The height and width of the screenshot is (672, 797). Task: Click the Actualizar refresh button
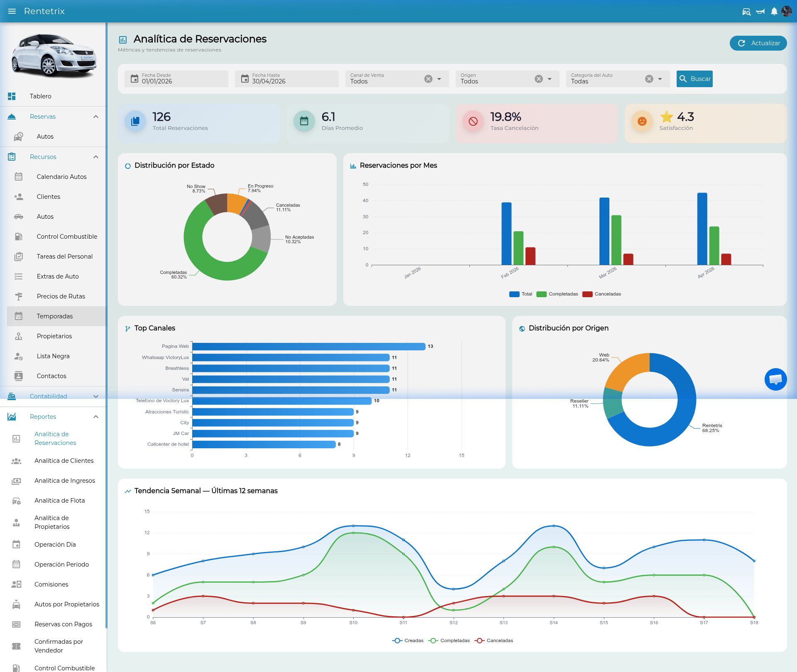pyautogui.click(x=758, y=43)
